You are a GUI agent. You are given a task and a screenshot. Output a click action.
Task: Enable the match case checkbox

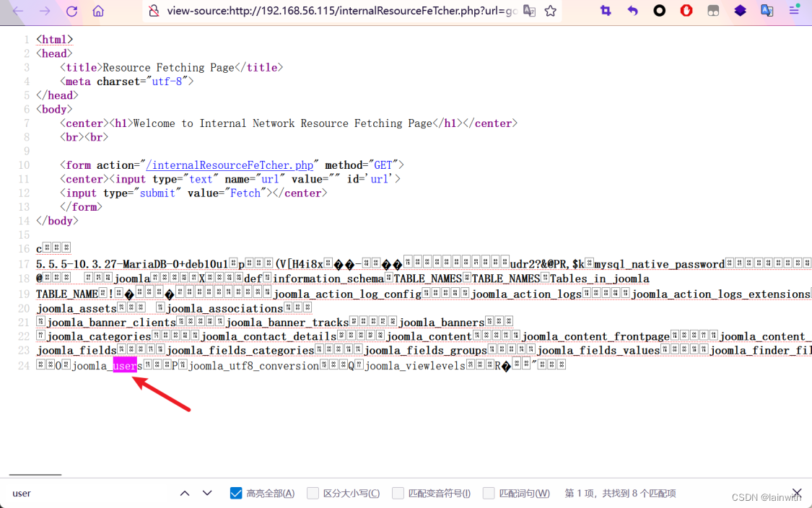coord(313,493)
